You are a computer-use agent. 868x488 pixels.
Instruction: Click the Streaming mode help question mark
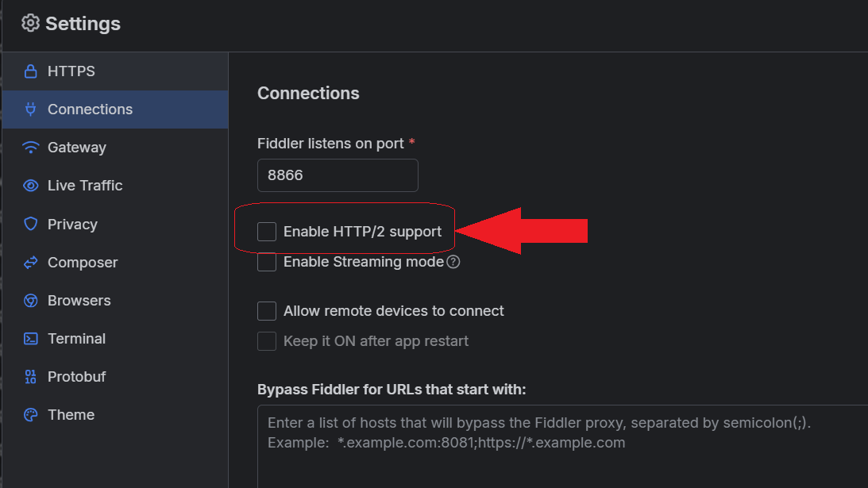(x=453, y=262)
